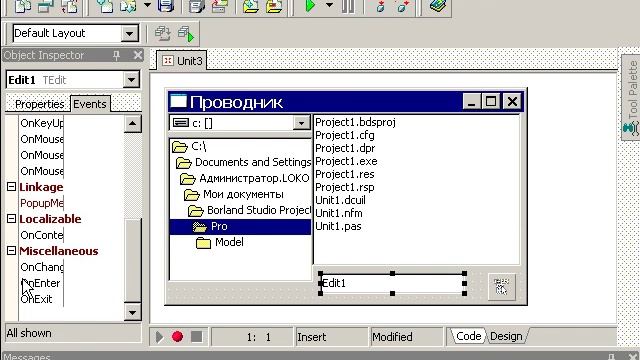Click the Open project toolbar icon
Image resolution: width=640 pixels, height=360 pixels.
click(219, 6)
